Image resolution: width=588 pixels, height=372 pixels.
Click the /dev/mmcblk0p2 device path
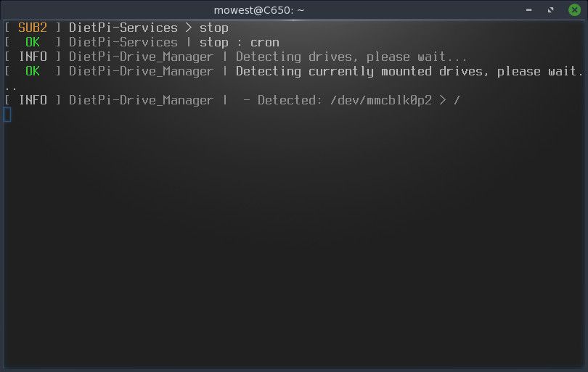[x=381, y=100]
